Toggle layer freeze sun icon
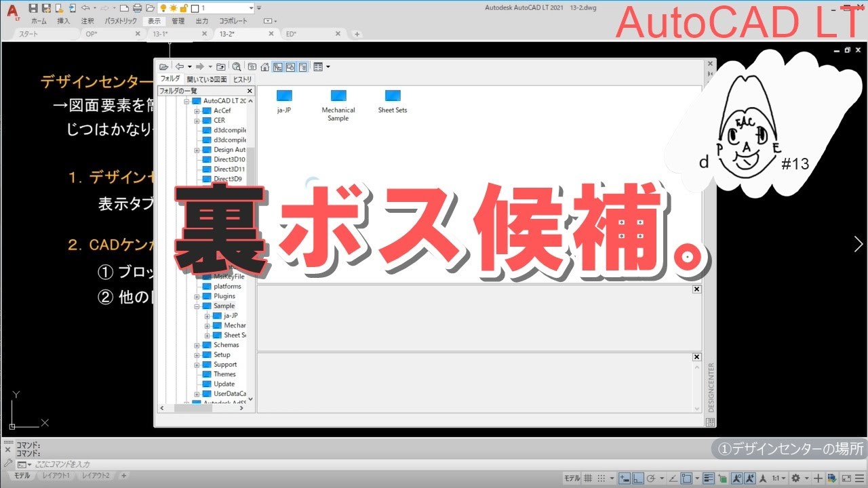Viewport: 868px width, 488px height. click(173, 8)
